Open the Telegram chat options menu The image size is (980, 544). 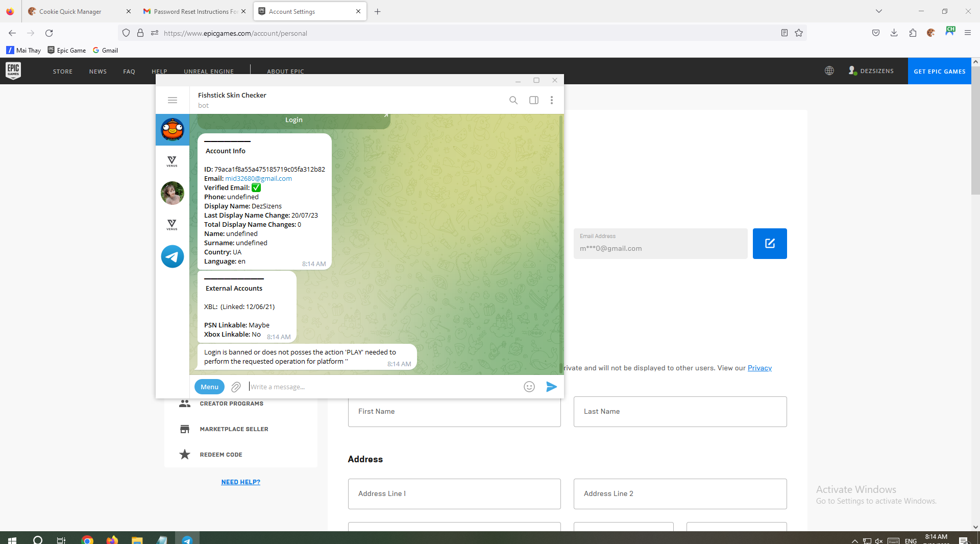coord(552,100)
